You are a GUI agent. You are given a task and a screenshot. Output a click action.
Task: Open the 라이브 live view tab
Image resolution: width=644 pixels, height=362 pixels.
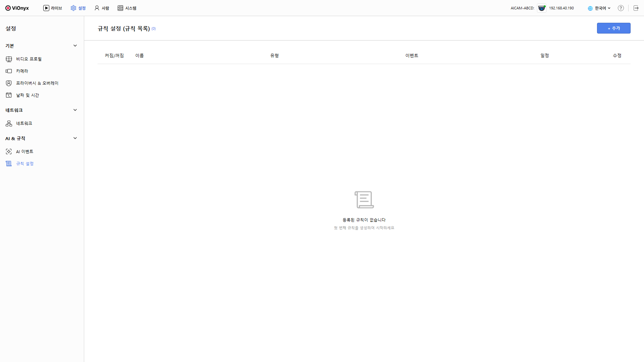tap(53, 8)
